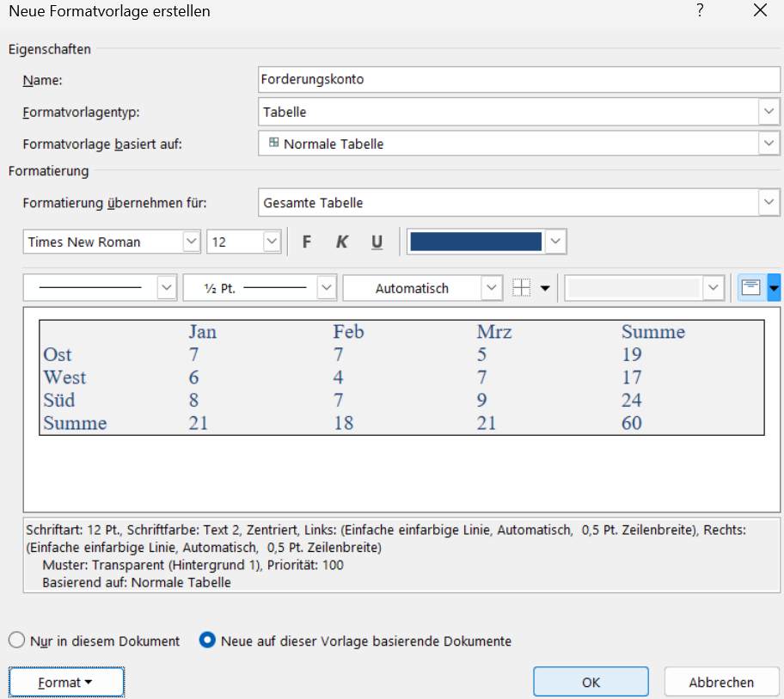This screenshot has width=784, height=699.
Task: Open the ½ Pt. line weight dropdown
Action: (326, 288)
